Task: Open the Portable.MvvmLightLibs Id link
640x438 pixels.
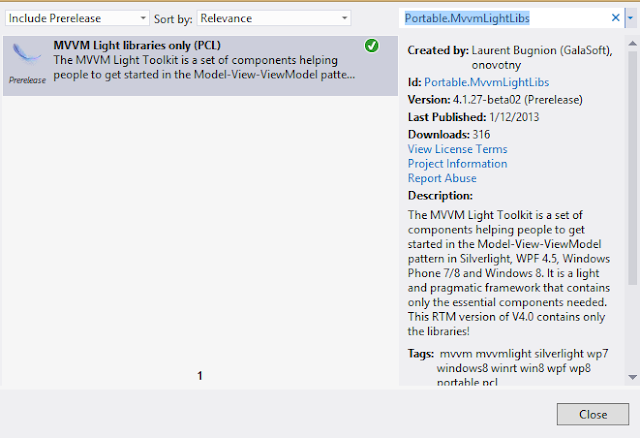Action: pyautogui.click(x=487, y=82)
